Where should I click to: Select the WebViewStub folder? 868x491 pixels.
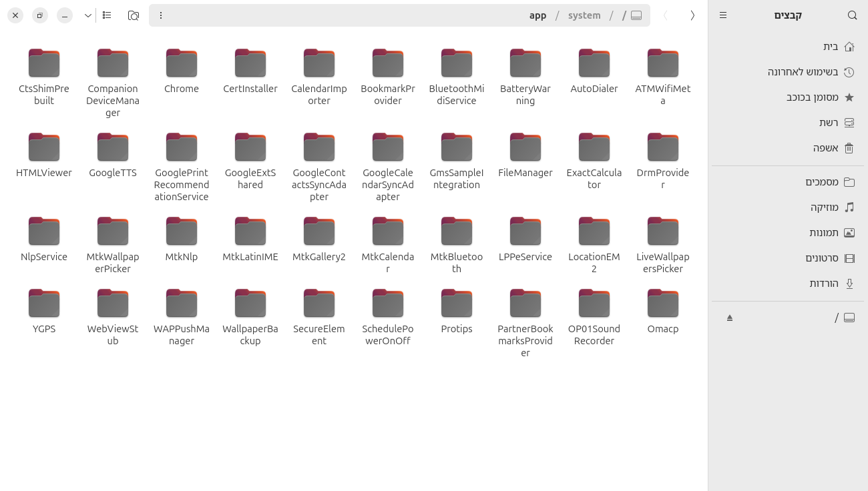113,317
